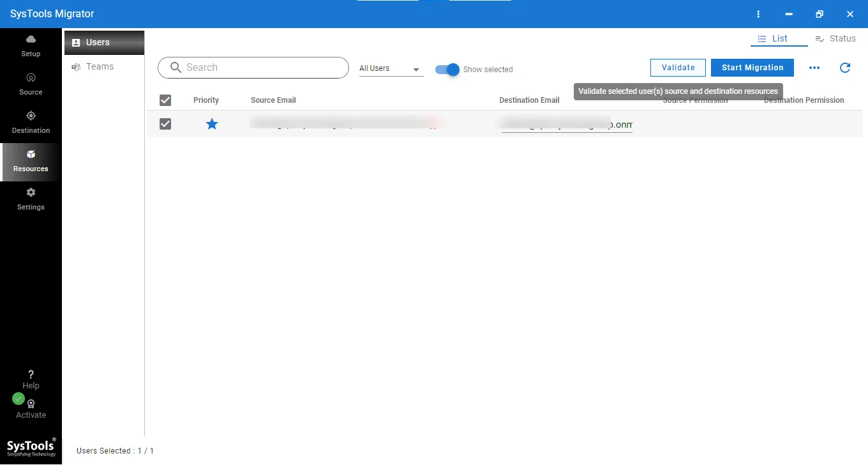Minimize the SysTools Migrator window
868x465 pixels.
pyautogui.click(x=789, y=14)
